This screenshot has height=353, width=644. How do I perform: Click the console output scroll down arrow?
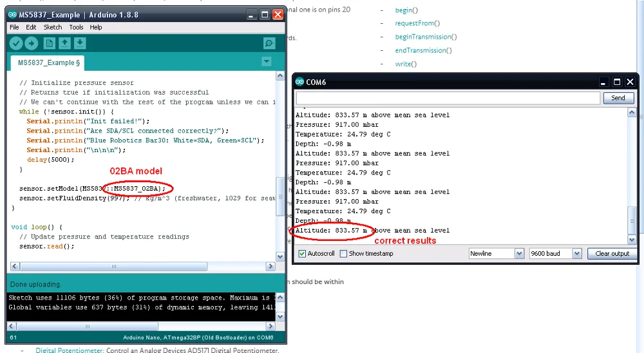pyautogui.click(x=280, y=316)
